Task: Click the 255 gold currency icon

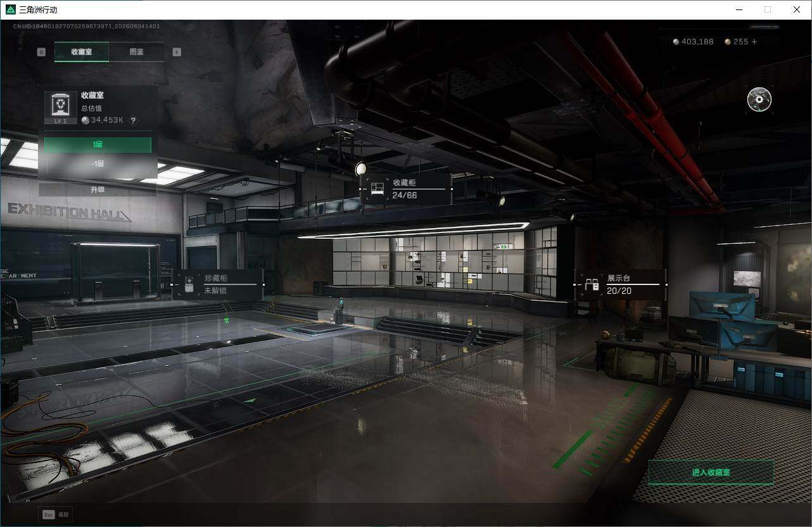Action: (x=728, y=42)
